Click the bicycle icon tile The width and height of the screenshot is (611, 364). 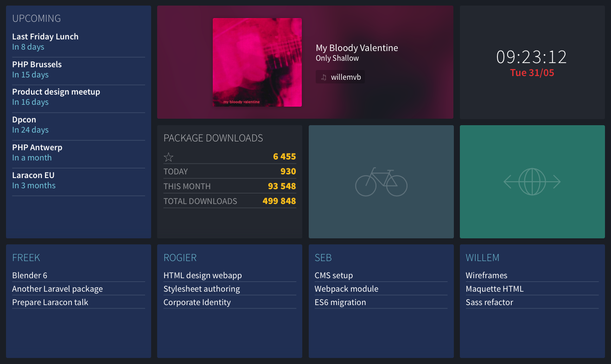pos(381,182)
